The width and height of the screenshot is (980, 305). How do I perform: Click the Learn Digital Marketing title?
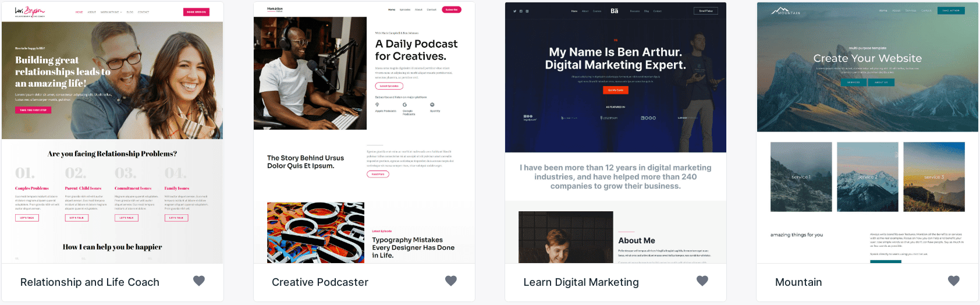click(581, 282)
